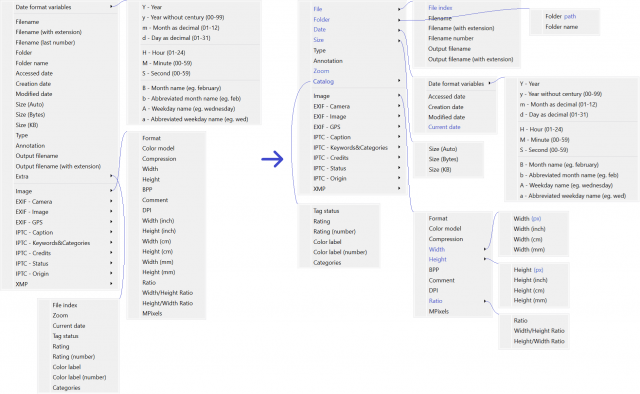Expand the arrow beside blue Ratio entry
This screenshot has width=640, height=394.
(485, 301)
